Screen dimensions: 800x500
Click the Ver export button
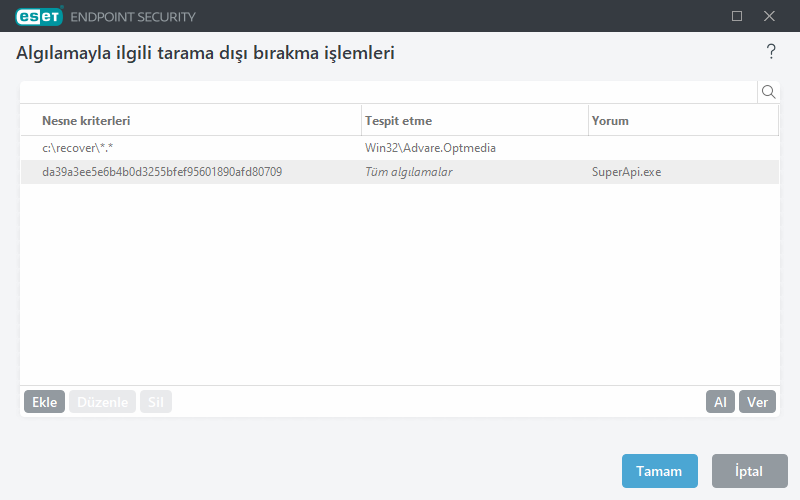click(x=757, y=402)
